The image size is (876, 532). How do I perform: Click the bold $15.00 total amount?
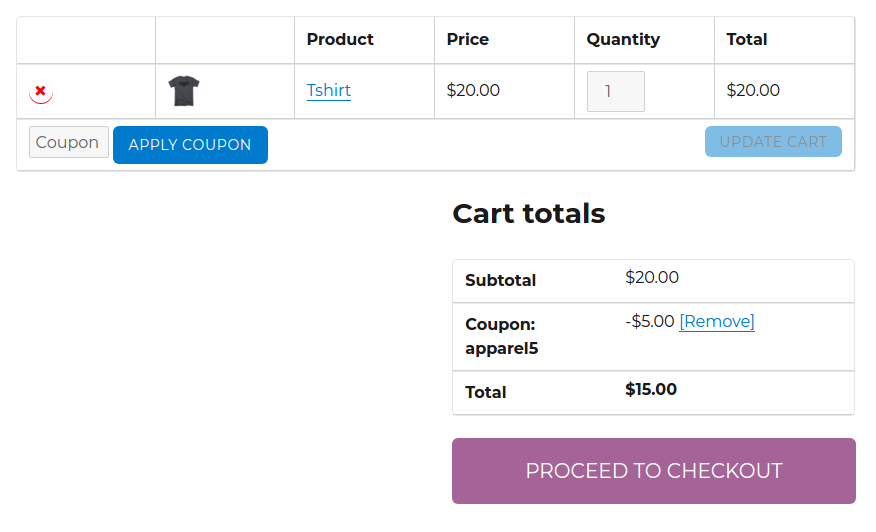[651, 390]
